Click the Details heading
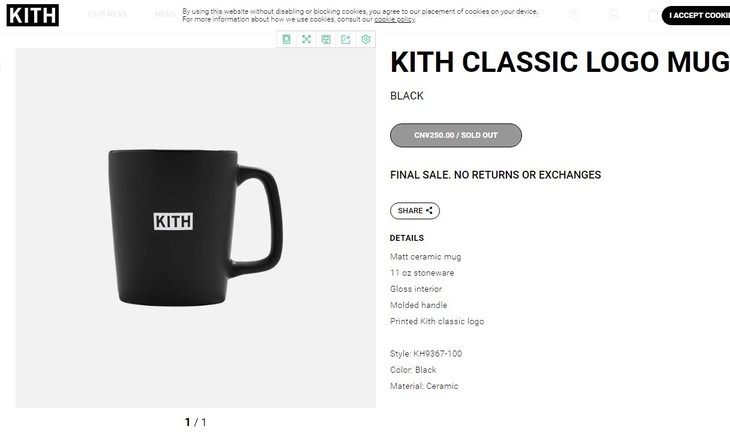The image size is (730, 432). pos(407,238)
